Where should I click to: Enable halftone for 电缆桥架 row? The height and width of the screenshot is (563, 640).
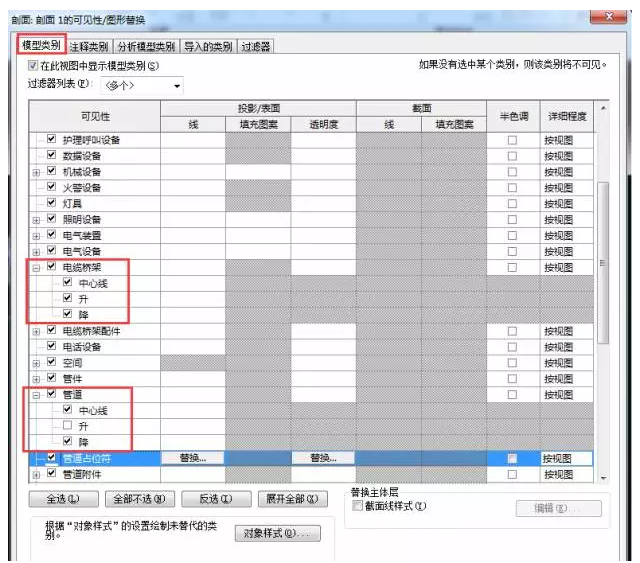512,267
